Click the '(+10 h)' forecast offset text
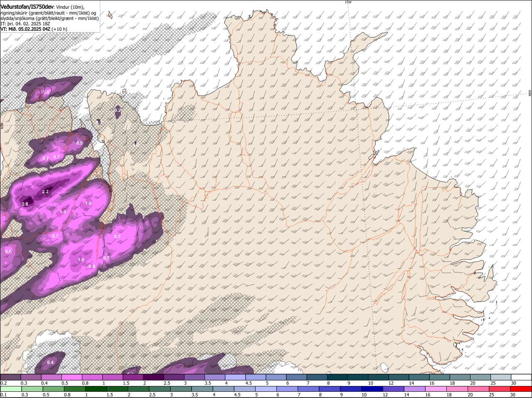 [x=59, y=29]
